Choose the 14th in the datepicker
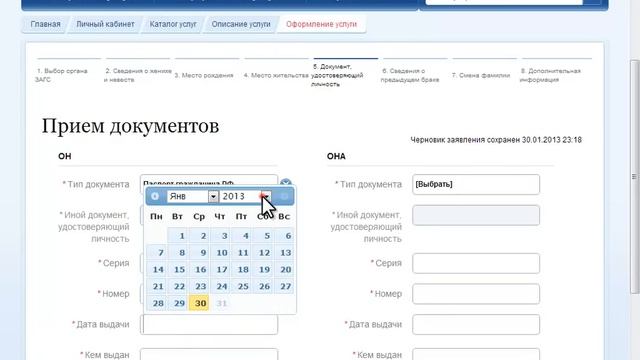The height and width of the screenshot is (360, 640). pyautogui.click(x=156, y=269)
